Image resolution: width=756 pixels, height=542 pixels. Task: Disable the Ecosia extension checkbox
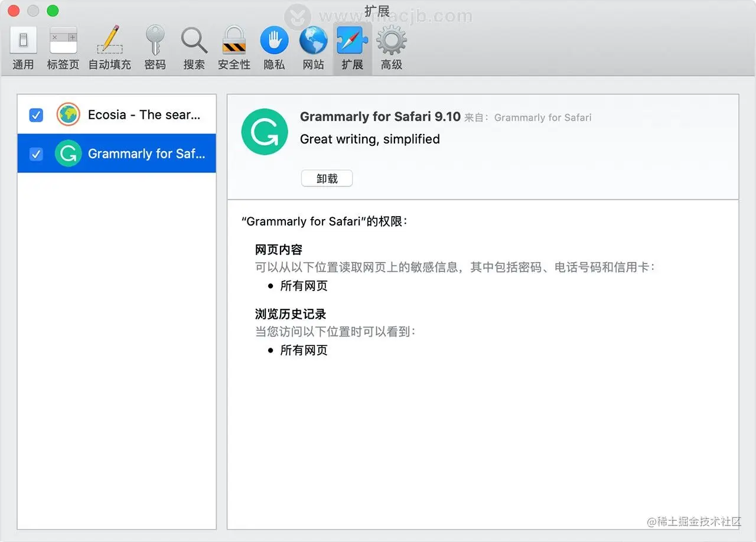click(36, 115)
